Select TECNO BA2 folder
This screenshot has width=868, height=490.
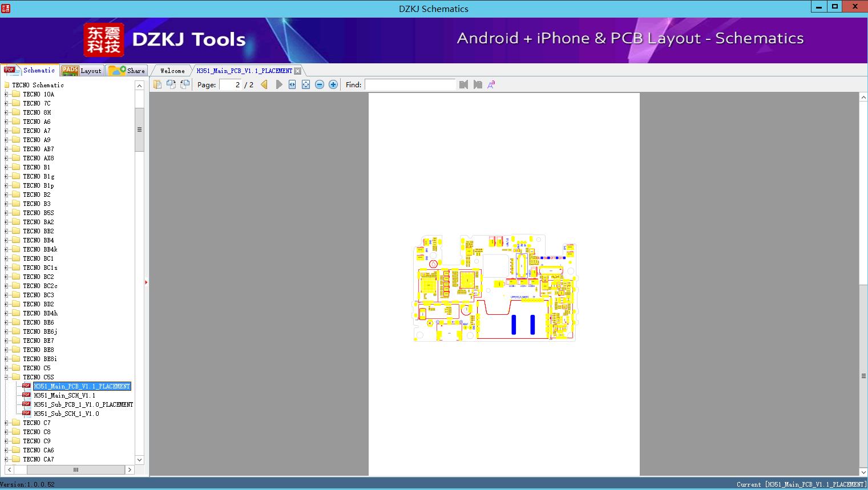(x=38, y=222)
